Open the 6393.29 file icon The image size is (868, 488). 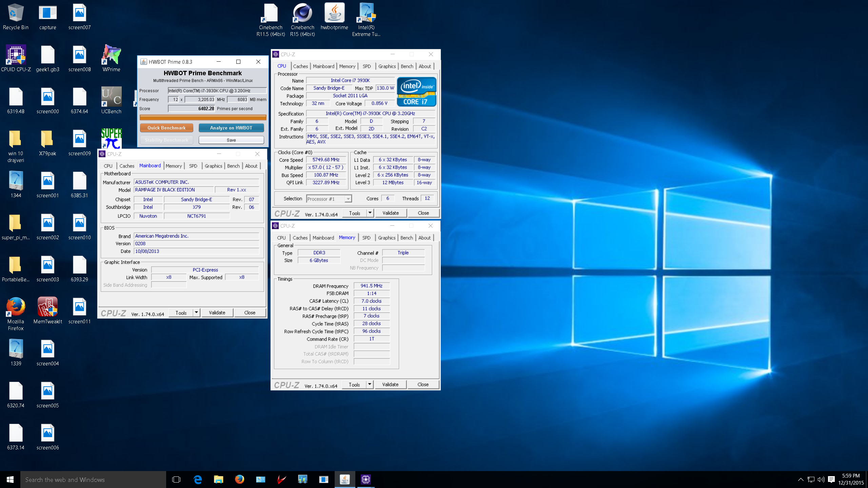tap(79, 269)
